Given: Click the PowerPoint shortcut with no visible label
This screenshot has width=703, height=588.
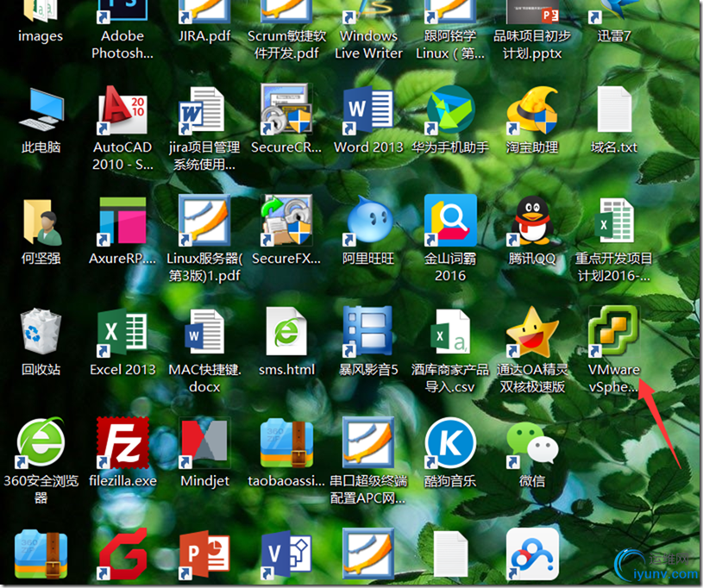Looking at the screenshot, I should click(x=204, y=554).
